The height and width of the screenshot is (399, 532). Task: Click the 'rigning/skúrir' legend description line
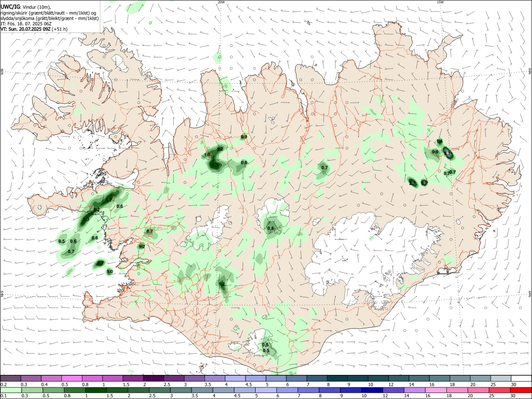[x=49, y=12]
